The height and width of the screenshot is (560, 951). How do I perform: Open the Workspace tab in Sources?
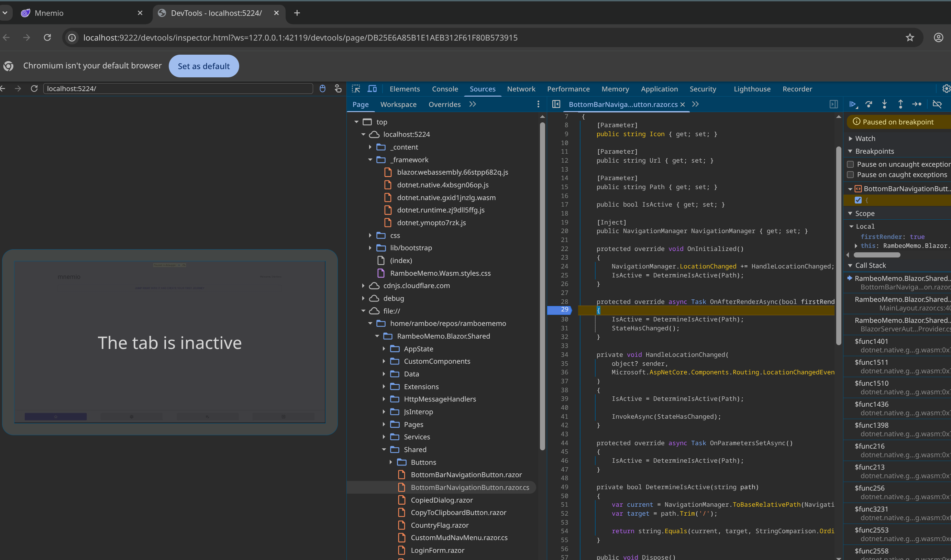coord(398,105)
